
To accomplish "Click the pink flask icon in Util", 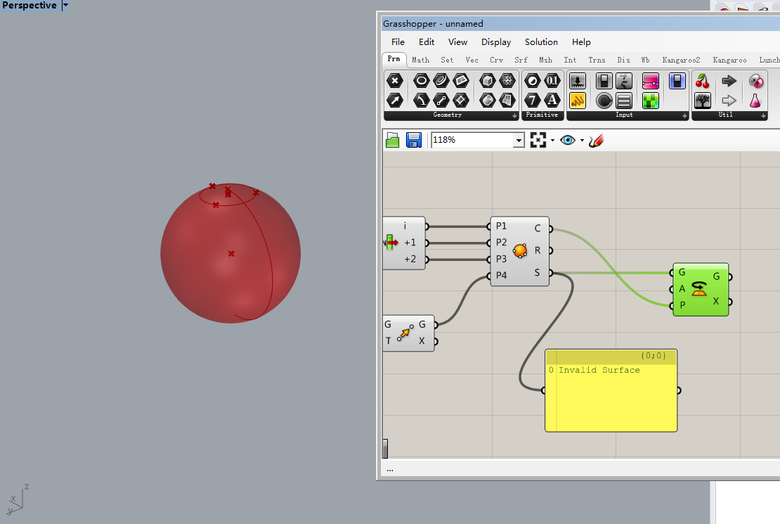I will [x=757, y=100].
